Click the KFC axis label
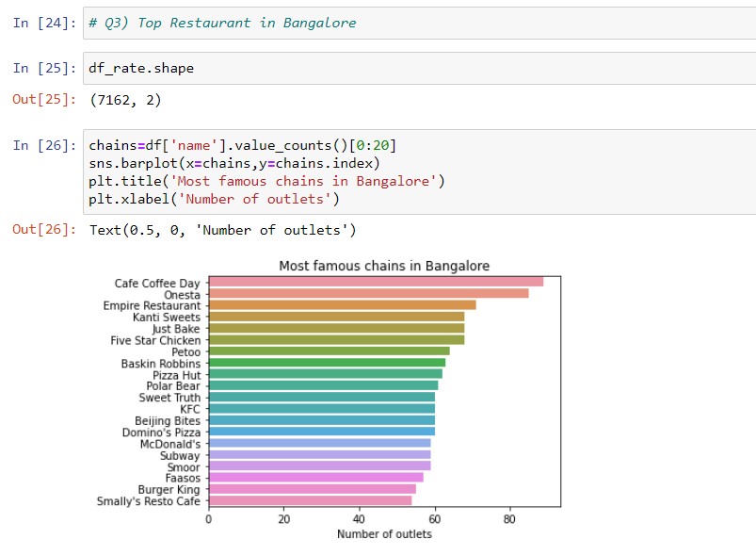 [190, 409]
